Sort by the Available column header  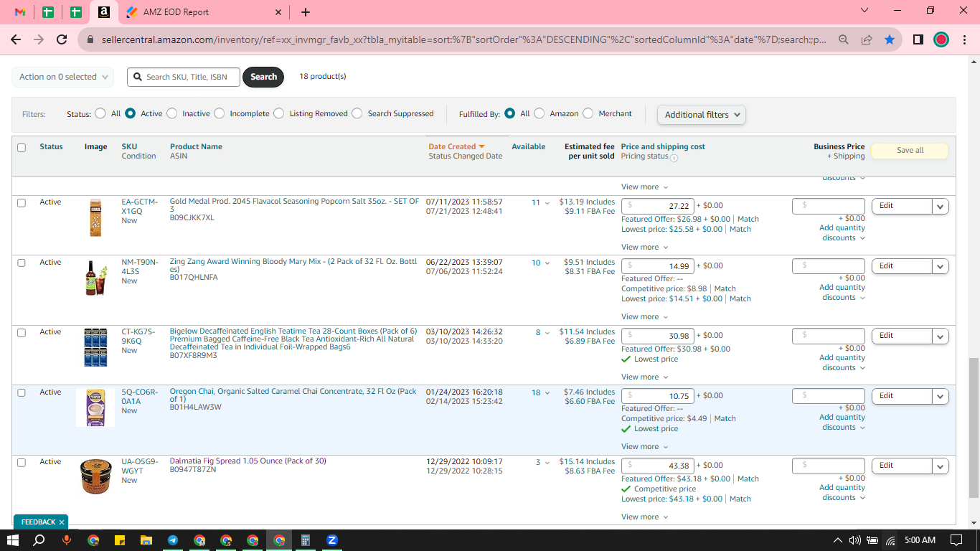pyautogui.click(x=529, y=146)
